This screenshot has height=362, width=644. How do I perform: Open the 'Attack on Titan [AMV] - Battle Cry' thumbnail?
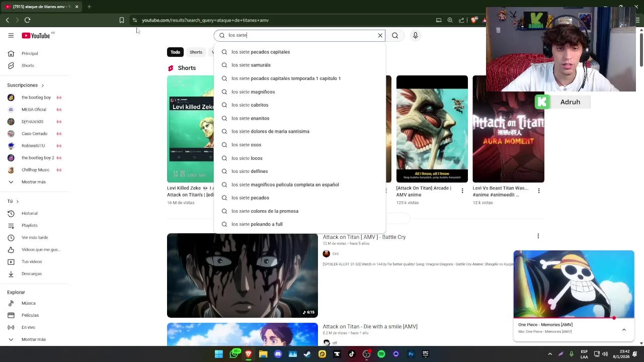[x=243, y=276]
